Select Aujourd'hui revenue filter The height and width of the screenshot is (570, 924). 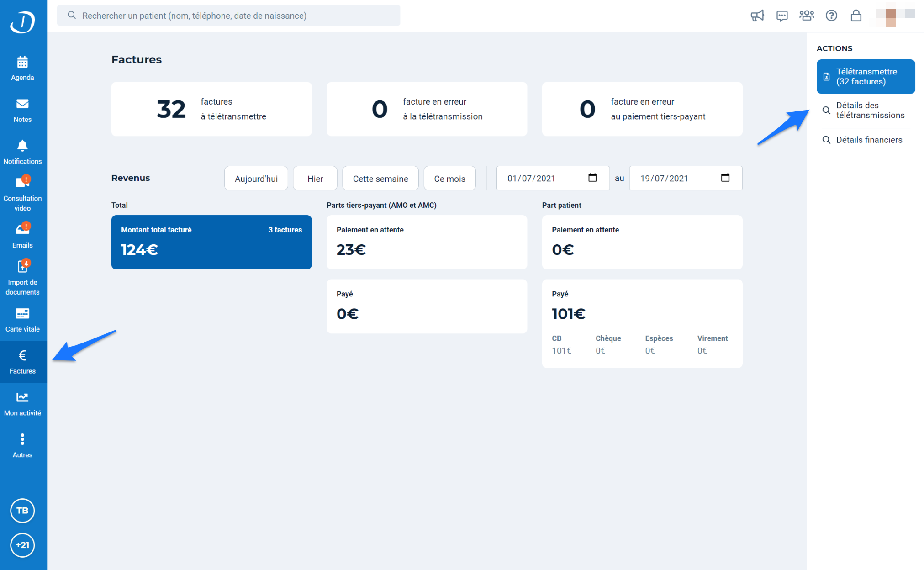255,178
